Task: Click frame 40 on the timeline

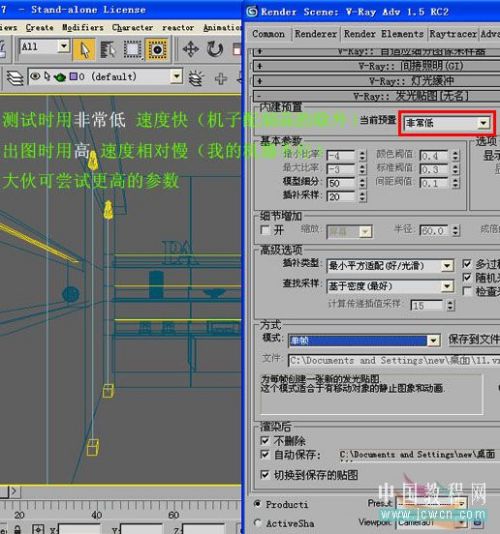Action: (x=96, y=514)
